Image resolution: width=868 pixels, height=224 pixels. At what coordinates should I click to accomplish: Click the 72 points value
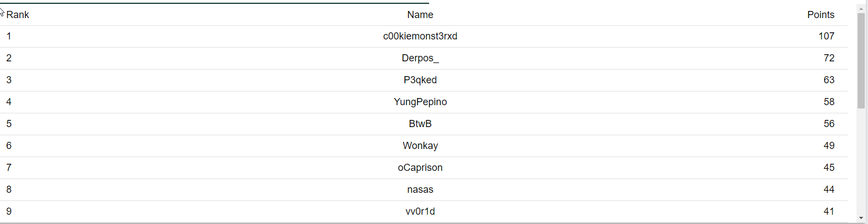829,58
